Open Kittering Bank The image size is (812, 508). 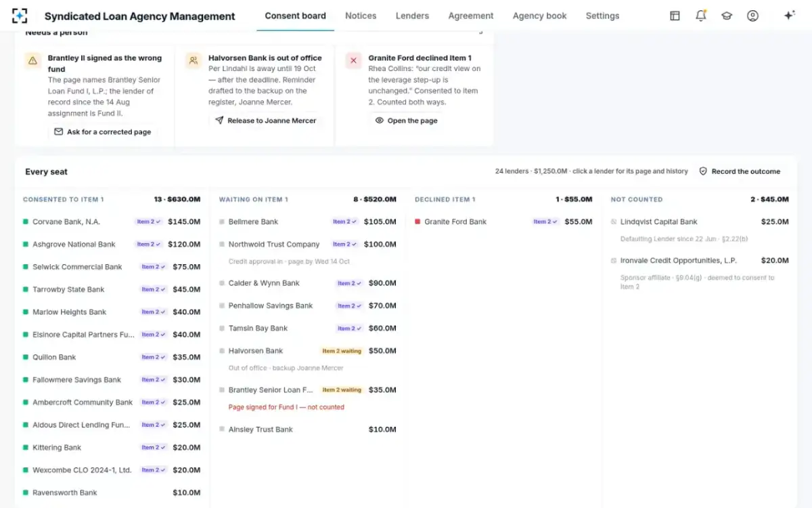point(112,448)
